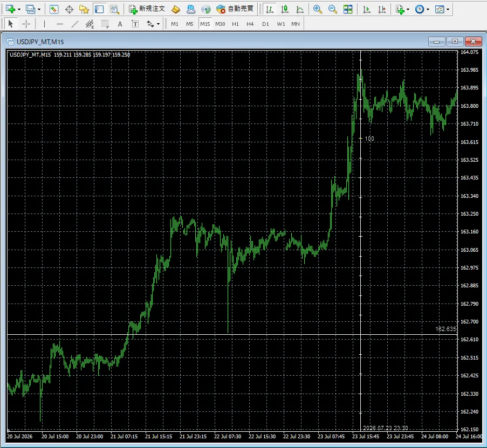
Task: Open the New Chart icon
Action: coord(11,9)
